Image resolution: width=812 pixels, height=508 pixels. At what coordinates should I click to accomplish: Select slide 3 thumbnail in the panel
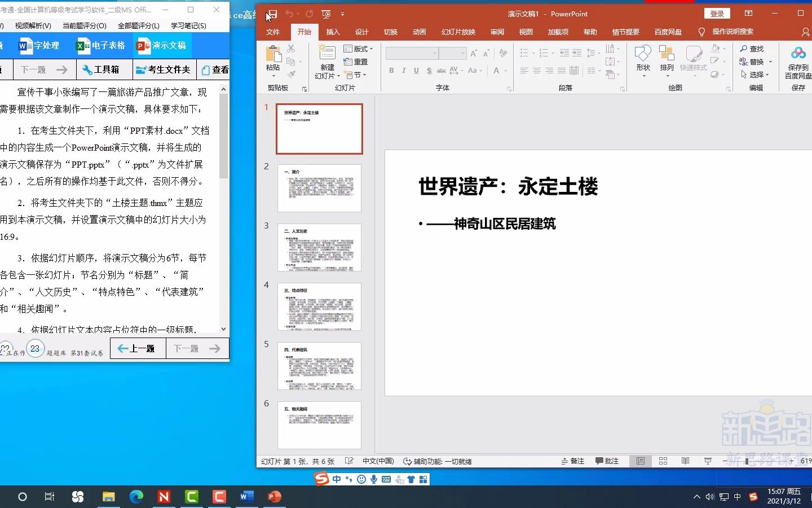click(x=319, y=247)
